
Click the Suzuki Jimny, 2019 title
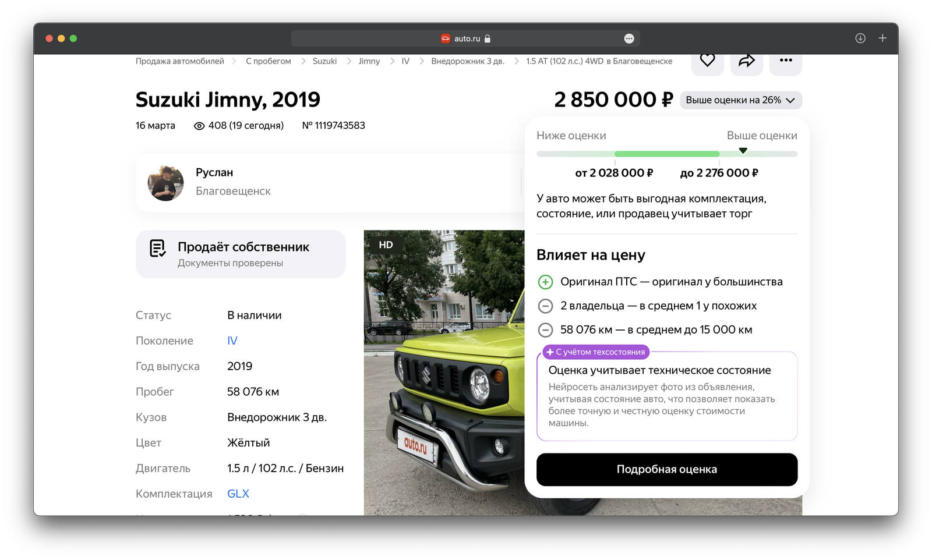pyautogui.click(x=228, y=100)
